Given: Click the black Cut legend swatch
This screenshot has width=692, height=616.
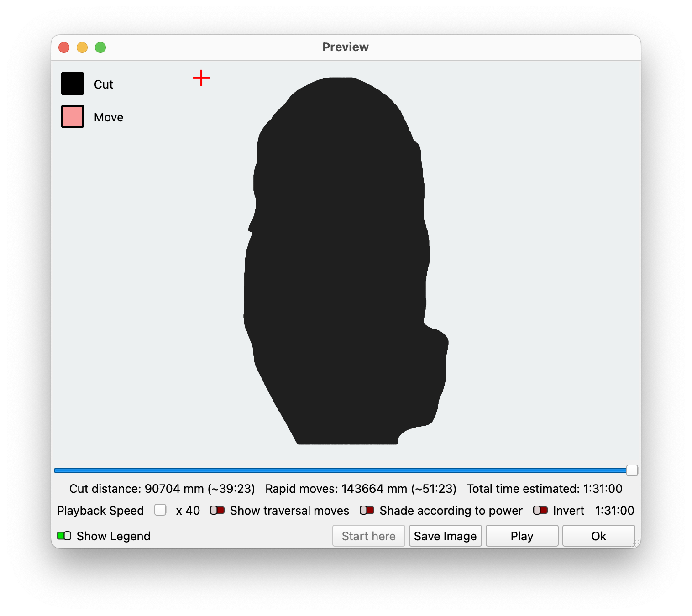Looking at the screenshot, I should point(73,84).
